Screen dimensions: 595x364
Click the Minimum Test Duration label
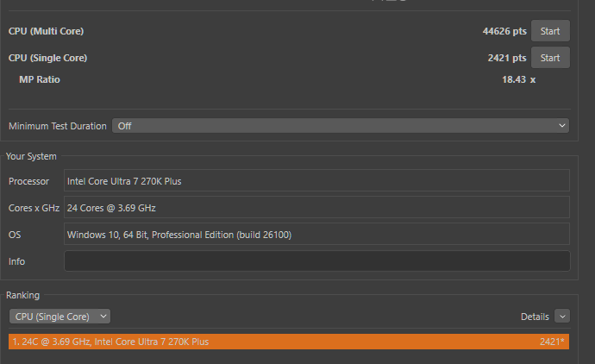point(58,126)
